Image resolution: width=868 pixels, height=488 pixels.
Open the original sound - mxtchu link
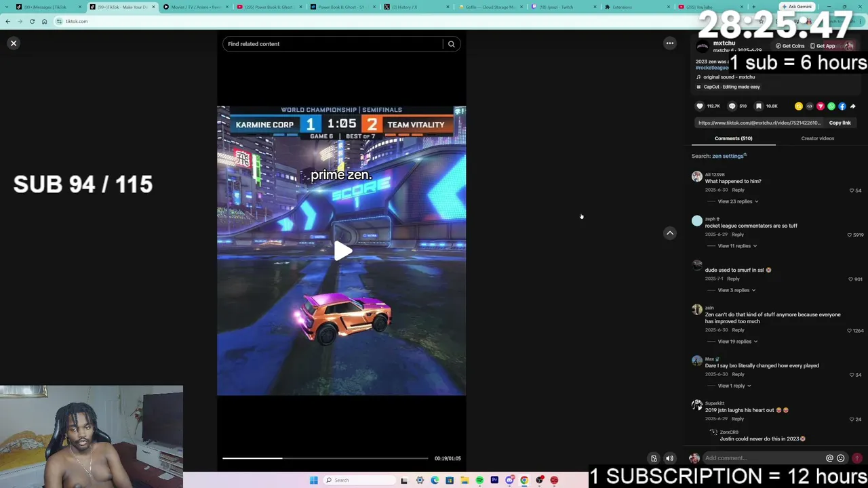pos(729,77)
